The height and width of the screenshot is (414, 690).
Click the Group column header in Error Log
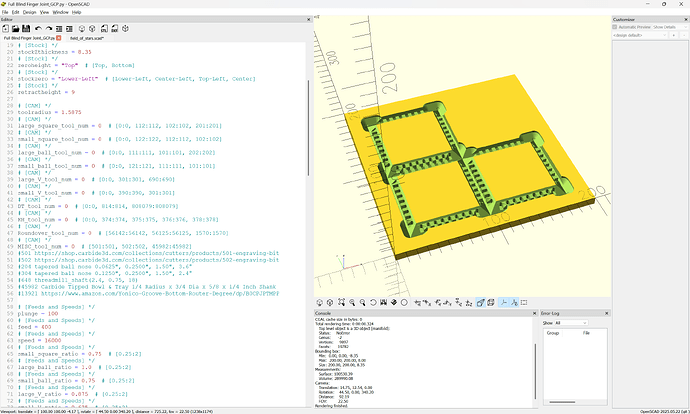[x=553, y=333]
